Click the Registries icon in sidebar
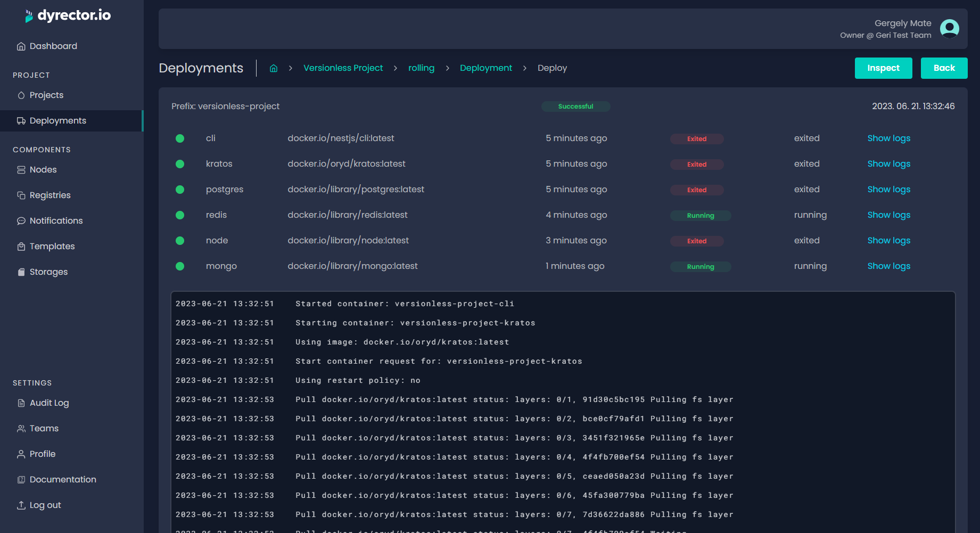980x533 pixels. pyautogui.click(x=21, y=195)
